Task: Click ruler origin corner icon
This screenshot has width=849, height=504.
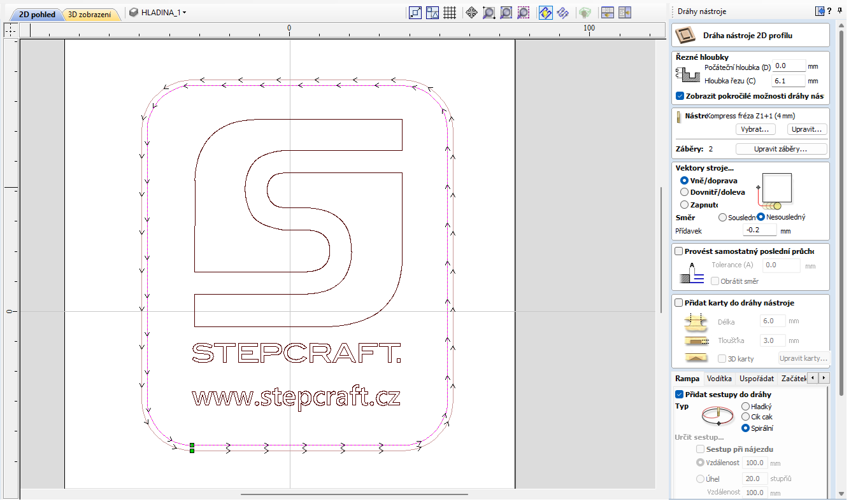Action: (10, 30)
